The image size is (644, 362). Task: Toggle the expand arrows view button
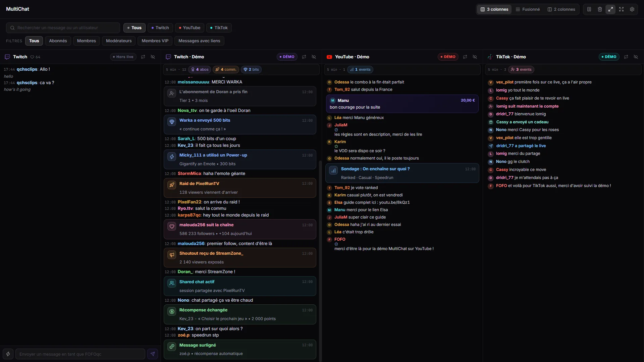click(x=610, y=9)
